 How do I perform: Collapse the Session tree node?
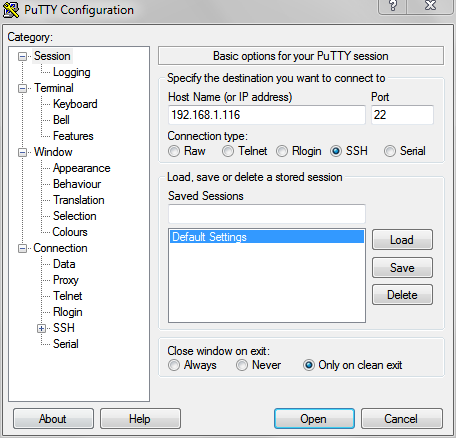[x=22, y=56]
